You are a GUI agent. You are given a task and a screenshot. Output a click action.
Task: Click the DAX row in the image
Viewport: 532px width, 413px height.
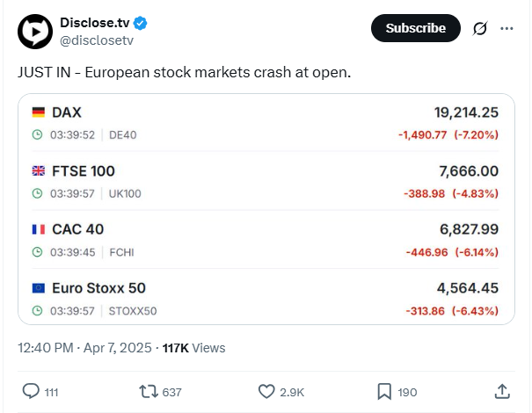point(266,123)
